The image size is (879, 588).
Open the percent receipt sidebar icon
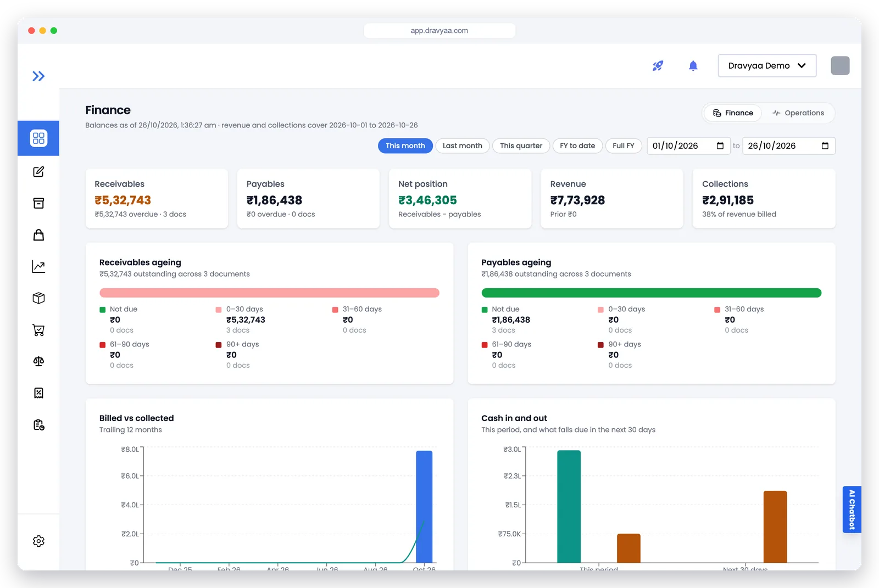tap(38, 393)
